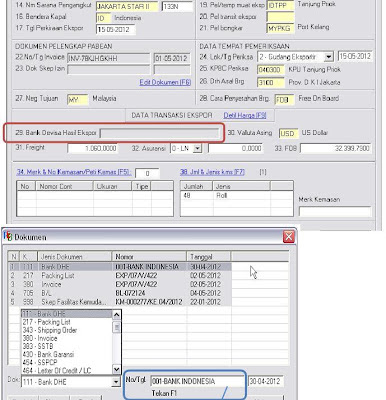Open Merk & No Kemasan/Peti Kemas (F5) link
Screen dimensions: 386x400
74,172
